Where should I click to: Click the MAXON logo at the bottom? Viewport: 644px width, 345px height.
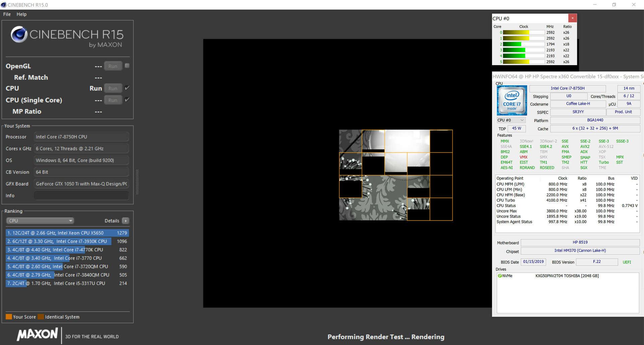(x=37, y=334)
